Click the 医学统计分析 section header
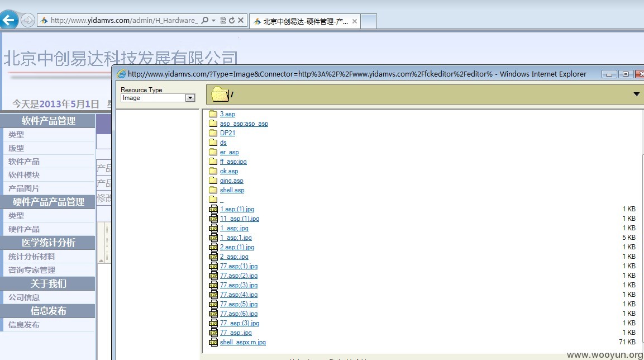The width and height of the screenshot is (644, 360). tap(48, 243)
